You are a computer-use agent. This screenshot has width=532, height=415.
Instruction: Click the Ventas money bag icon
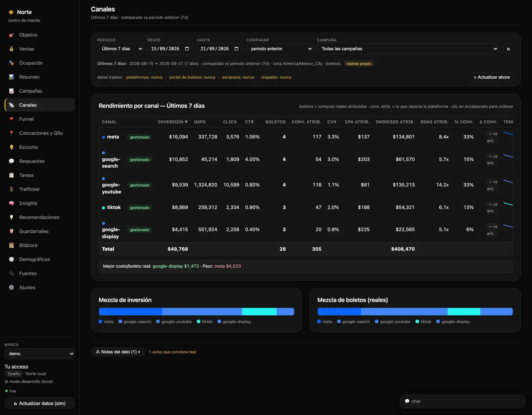(x=11, y=49)
